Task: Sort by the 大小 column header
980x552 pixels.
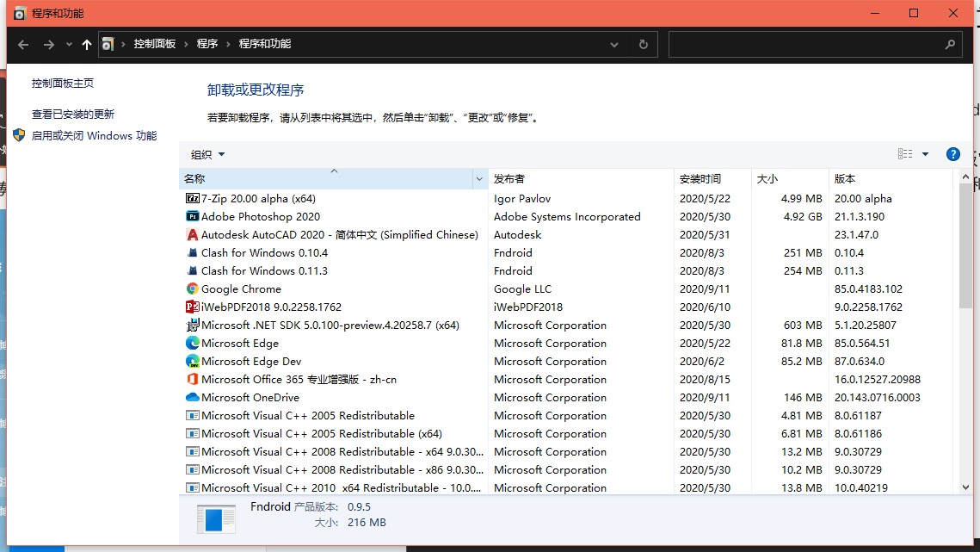Action: (789, 179)
